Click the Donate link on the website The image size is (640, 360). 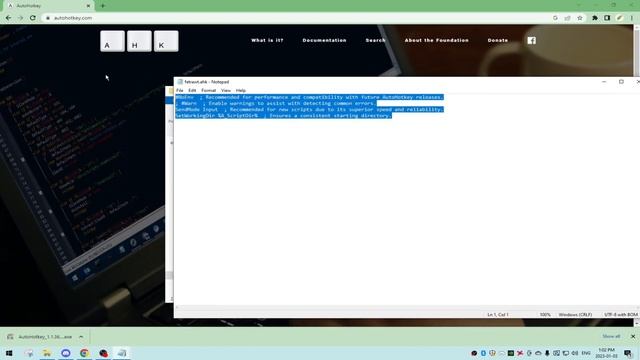(x=498, y=40)
